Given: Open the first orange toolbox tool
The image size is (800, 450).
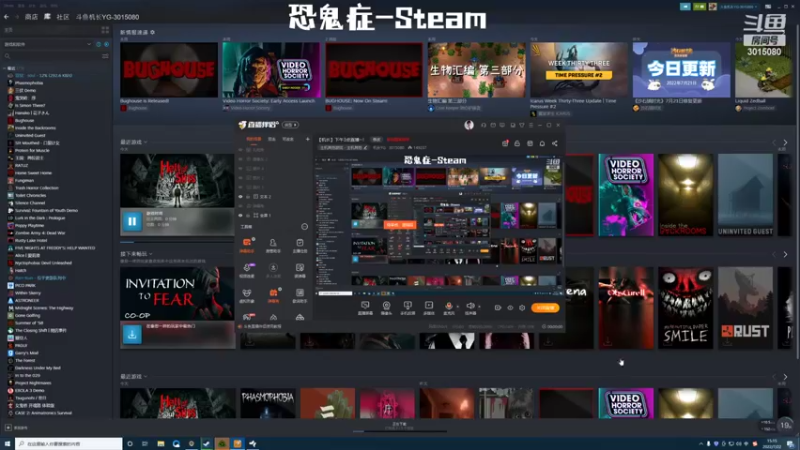Looking at the screenshot, I should click(247, 245).
